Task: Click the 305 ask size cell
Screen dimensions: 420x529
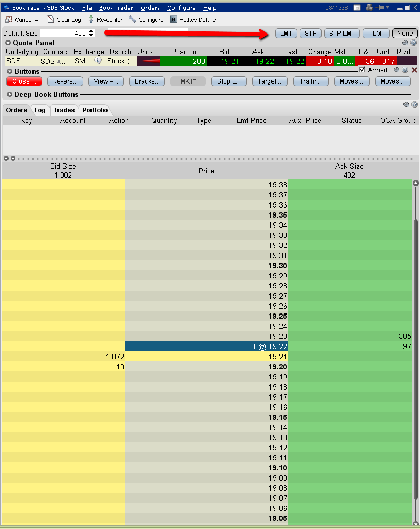Action: tap(350, 336)
